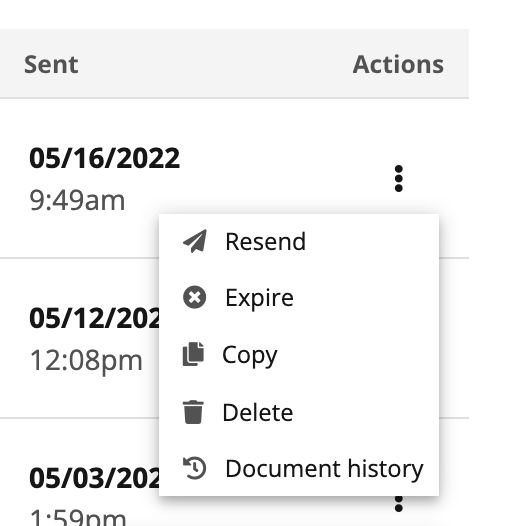
Task: Click the clock Document history icon
Action: point(195,468)
